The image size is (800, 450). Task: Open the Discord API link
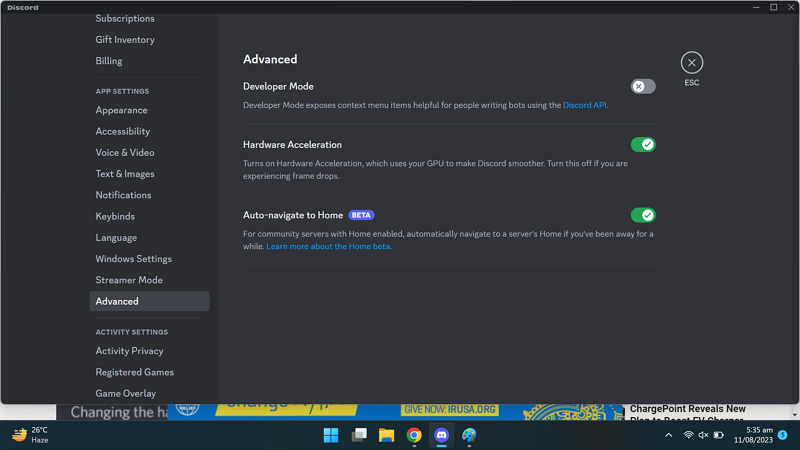(x=585, y=105)
